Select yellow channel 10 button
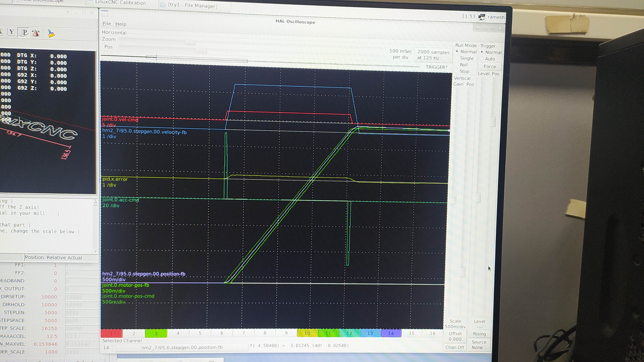This screenshot has height=362, width=644. tap(307, 333)
